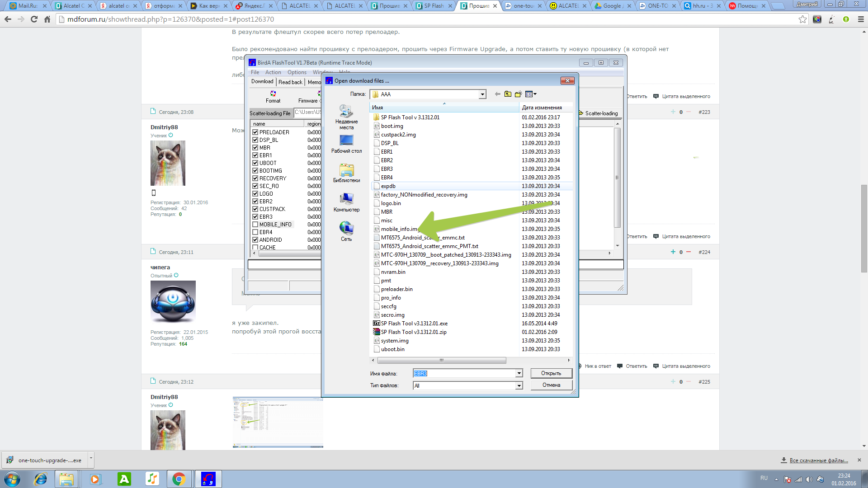868x488 pixels.
Task: Enable the MOBILE_INFO checkbox
Action: [255, 225]
